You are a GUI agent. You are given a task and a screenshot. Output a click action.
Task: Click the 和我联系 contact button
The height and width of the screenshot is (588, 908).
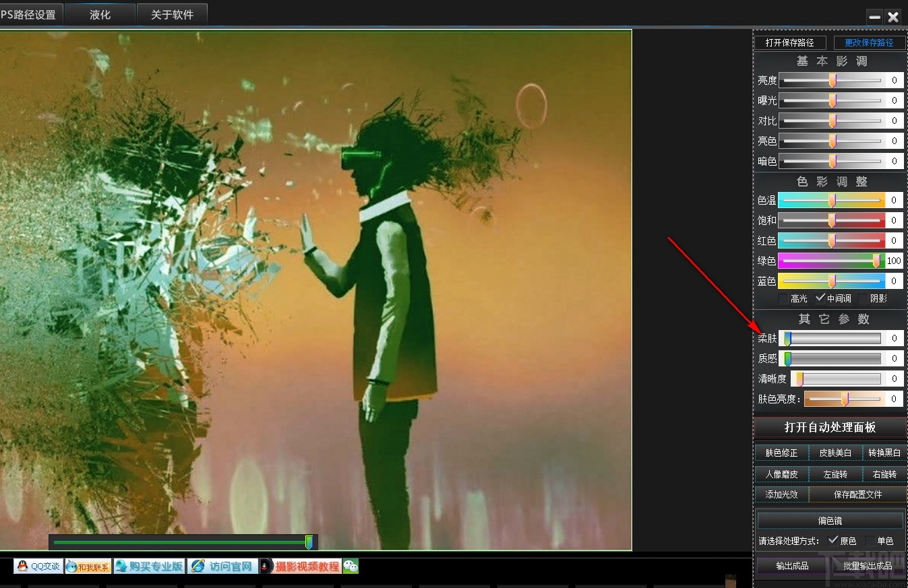(88, 566)
